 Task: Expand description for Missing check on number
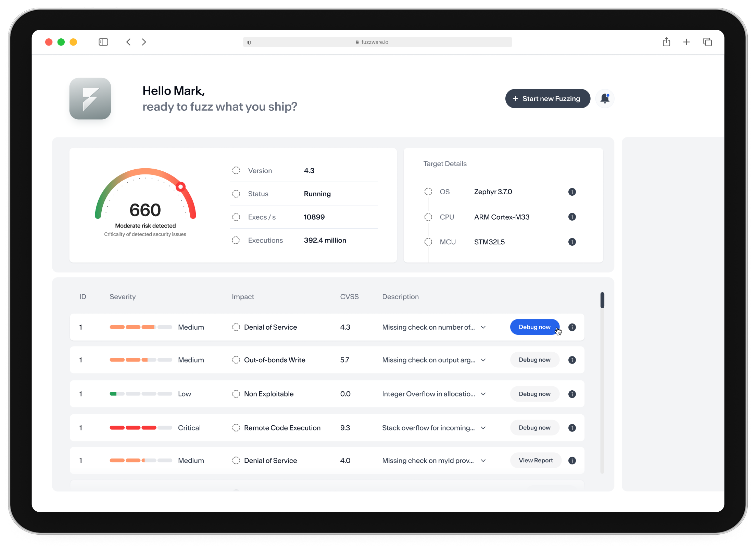483,327
